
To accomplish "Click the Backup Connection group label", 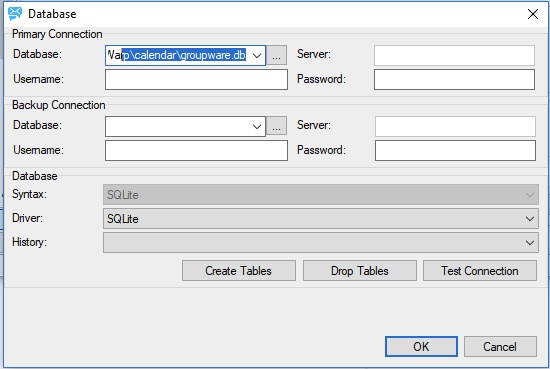I will point(59,105).
